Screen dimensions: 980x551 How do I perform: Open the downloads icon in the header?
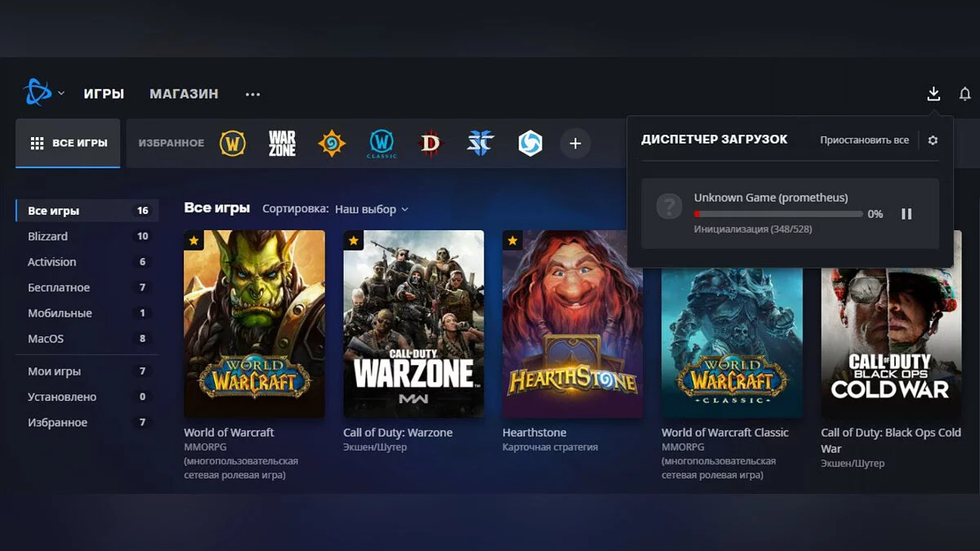click(933, 94)
